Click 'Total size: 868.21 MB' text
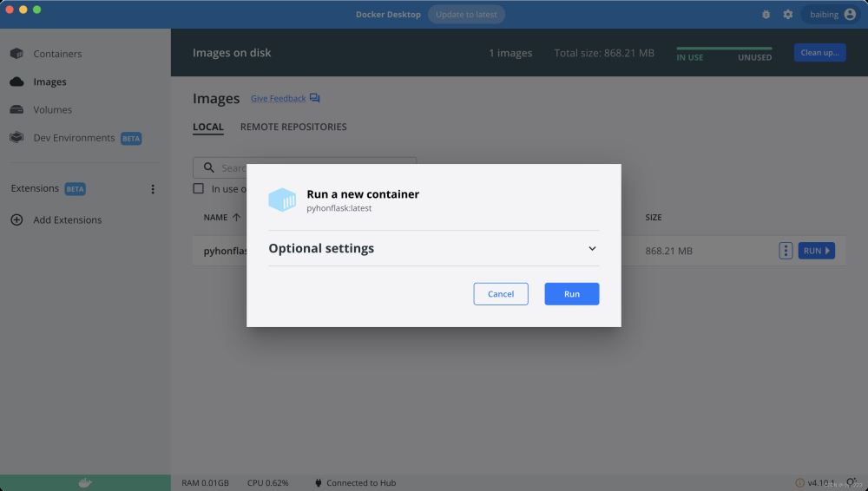 pos(604,53)
